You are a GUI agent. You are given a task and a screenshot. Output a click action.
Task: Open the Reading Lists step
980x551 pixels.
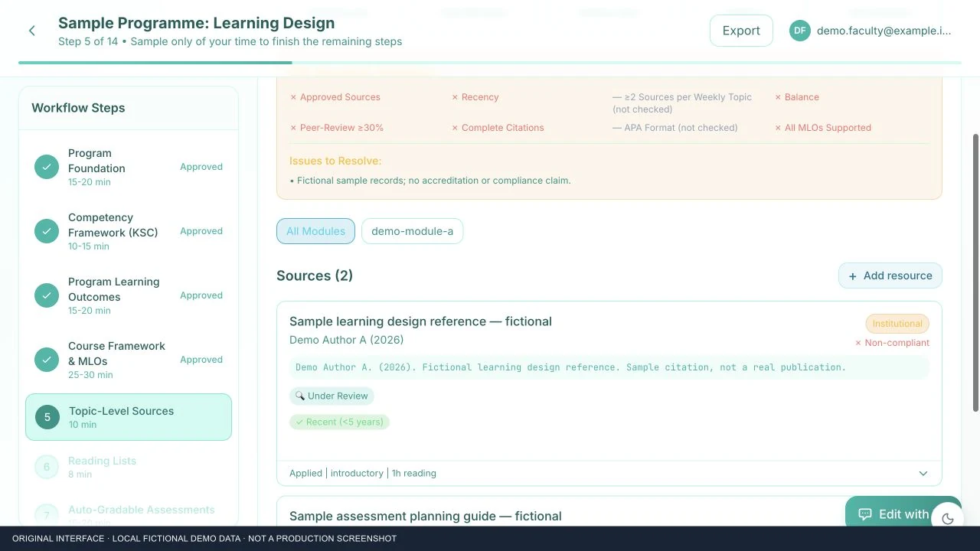129,467
